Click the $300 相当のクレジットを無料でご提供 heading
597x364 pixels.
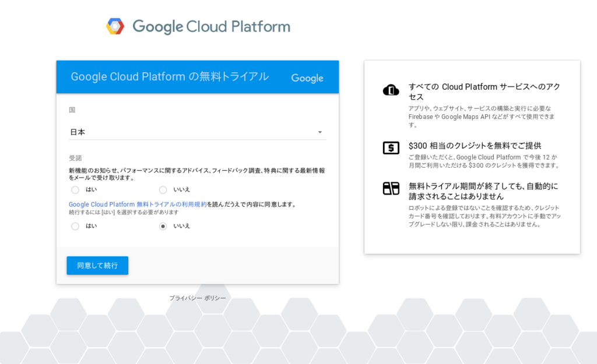475,146
